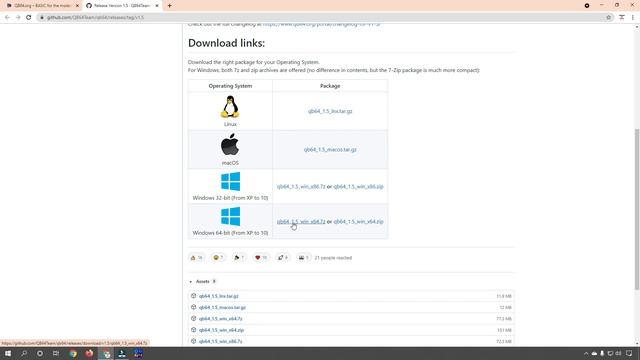Switch to the QB64.org browser tab
The image size is (640, 360).
coord(42,6)
